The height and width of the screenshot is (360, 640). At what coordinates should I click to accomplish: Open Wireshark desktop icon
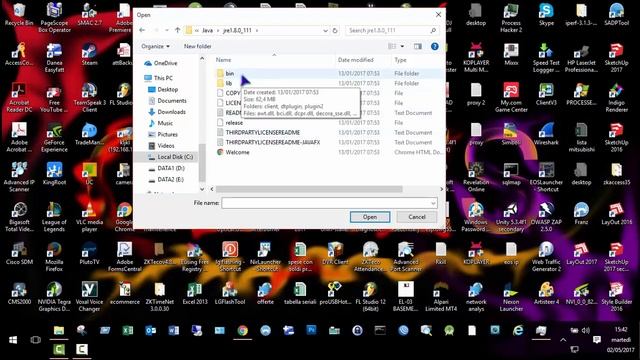pyautogui.click(x=546, y=135)
